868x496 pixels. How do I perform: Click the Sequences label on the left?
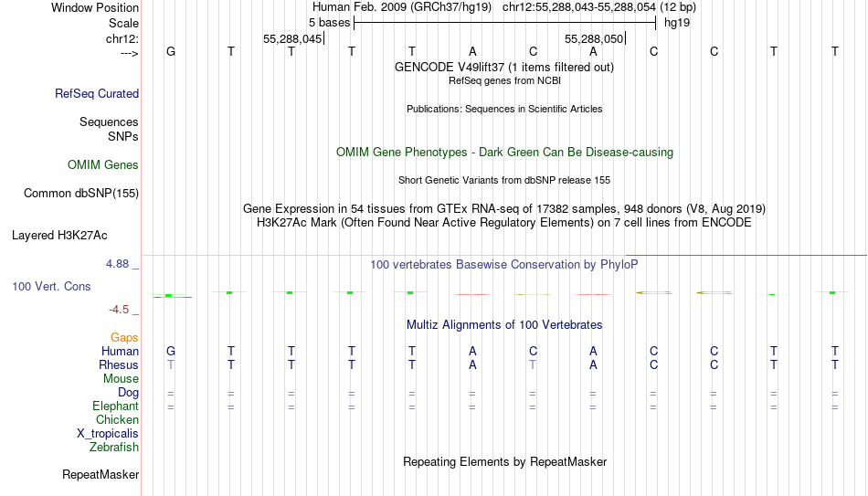coord(109,121)
